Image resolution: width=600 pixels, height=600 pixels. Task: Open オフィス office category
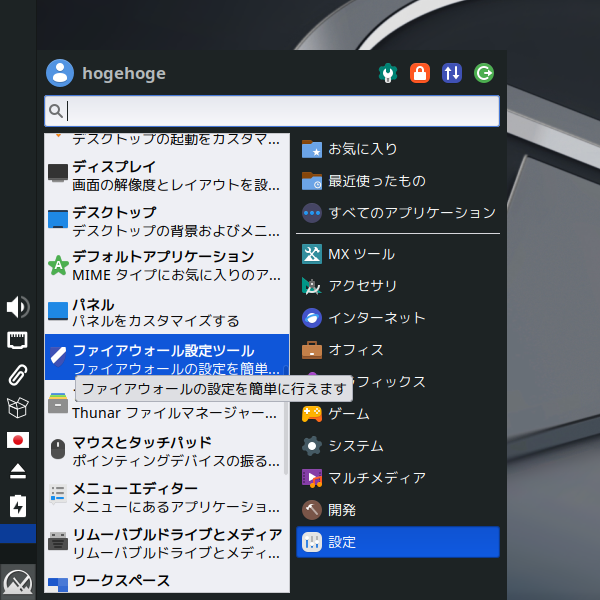[398, 350]
